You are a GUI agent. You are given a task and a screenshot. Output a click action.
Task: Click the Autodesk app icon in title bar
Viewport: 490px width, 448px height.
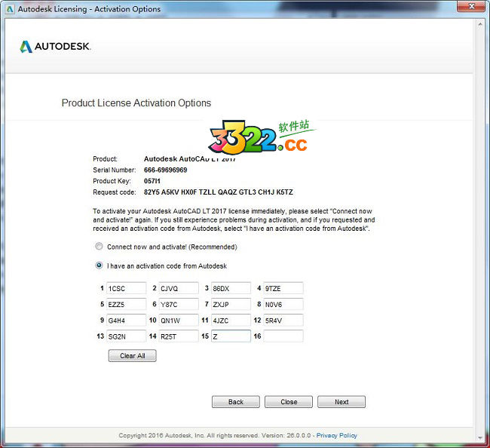(10, 9)
